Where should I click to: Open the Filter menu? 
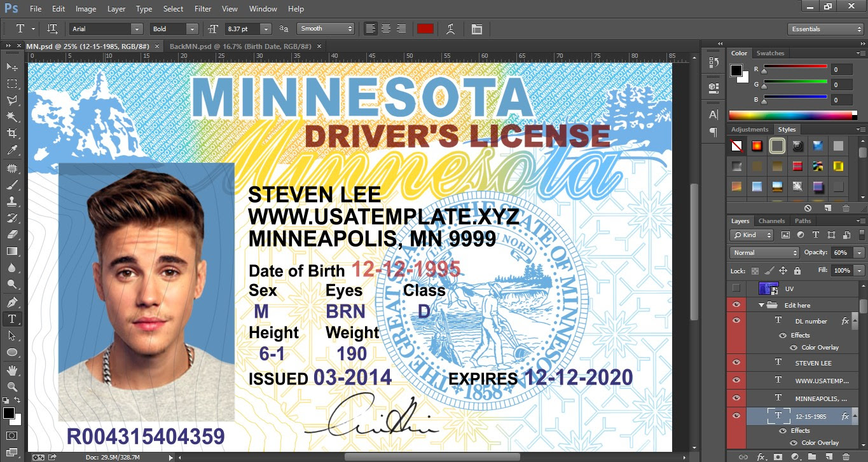pos(203,9)
